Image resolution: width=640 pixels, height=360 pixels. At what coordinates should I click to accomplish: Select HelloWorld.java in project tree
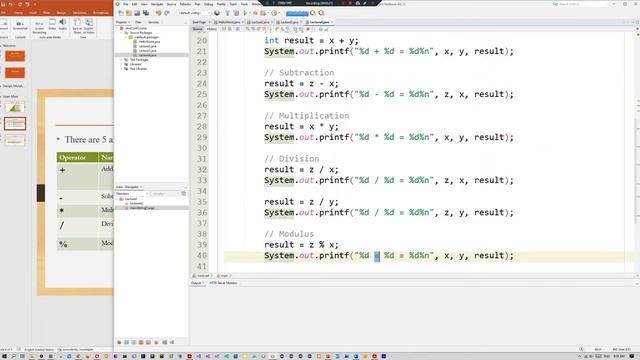pos(149,42)
